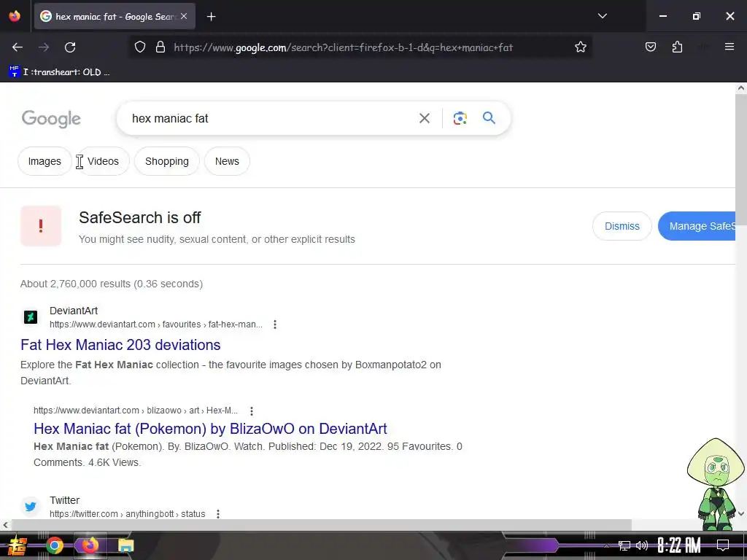Click the forward navigation arrow
This screenshot has width=747, height=560.
point(44,47)
